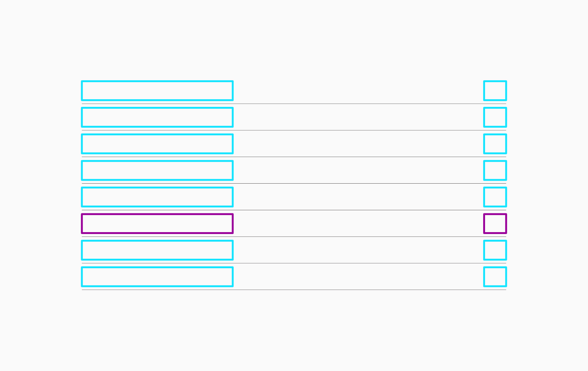Screen dimensions: 588x371
Task: Toggle the small square in third row
Action: pyautogui.click(x=495, y=144)
